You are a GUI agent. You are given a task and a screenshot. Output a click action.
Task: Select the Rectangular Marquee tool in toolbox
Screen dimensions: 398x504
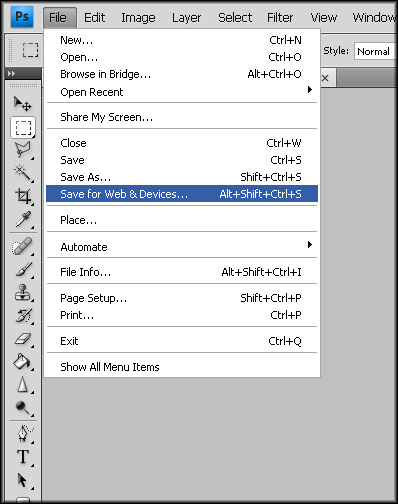click(23, 127)
